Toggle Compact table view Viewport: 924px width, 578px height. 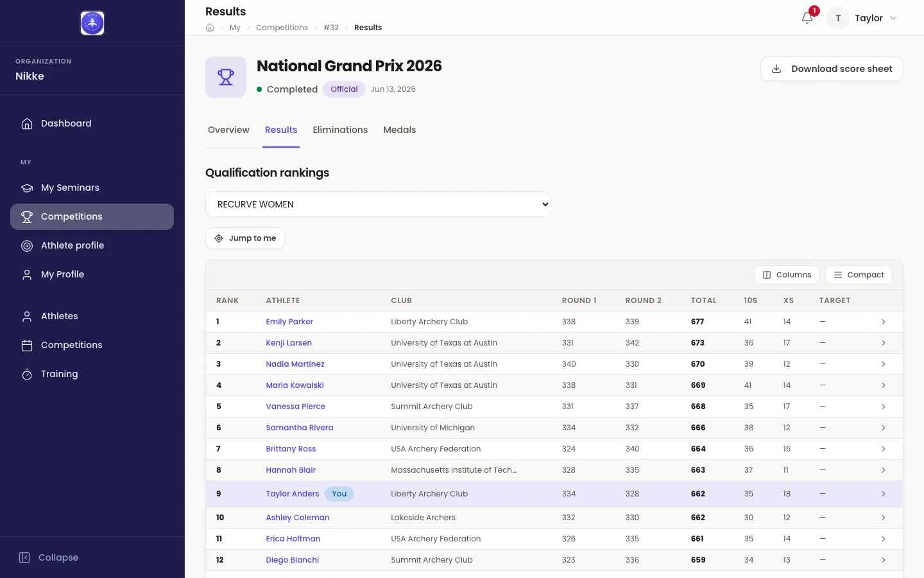[859, 275]
